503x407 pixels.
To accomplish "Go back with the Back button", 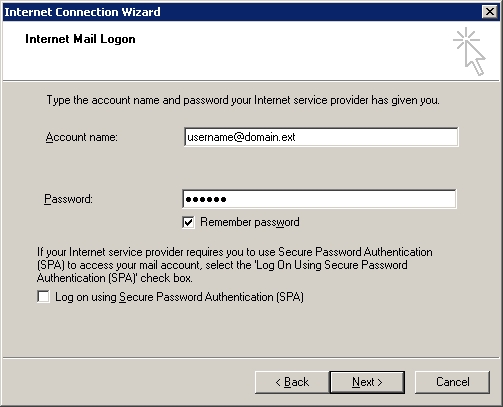I will pyautogui.click(x=292, y=382).
